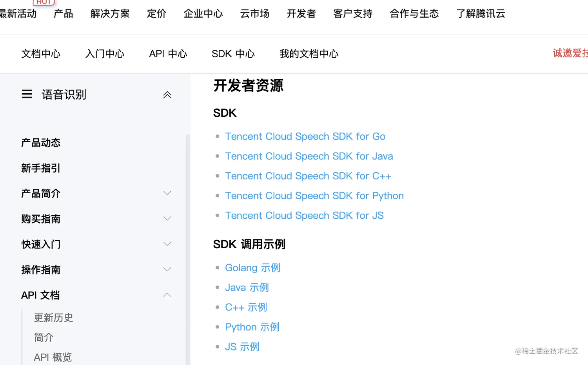Click the 语音识别 sidebar title

pos(64,94)
